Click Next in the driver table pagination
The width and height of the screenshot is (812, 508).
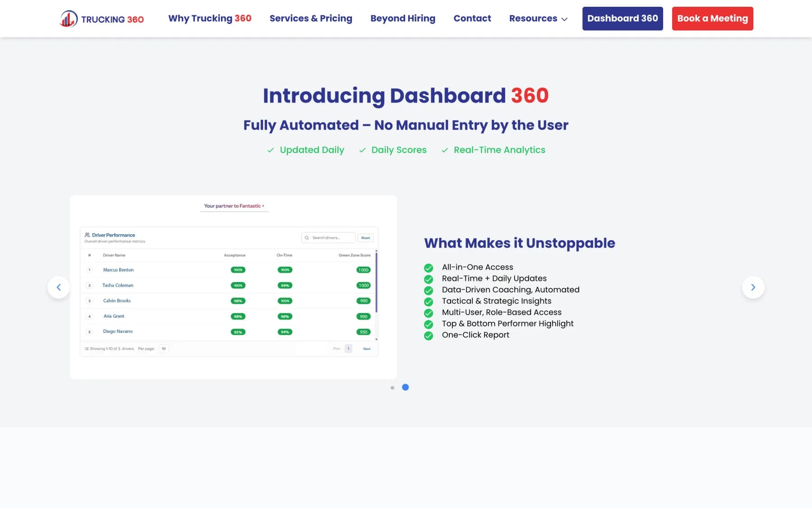tap(367, 349)
